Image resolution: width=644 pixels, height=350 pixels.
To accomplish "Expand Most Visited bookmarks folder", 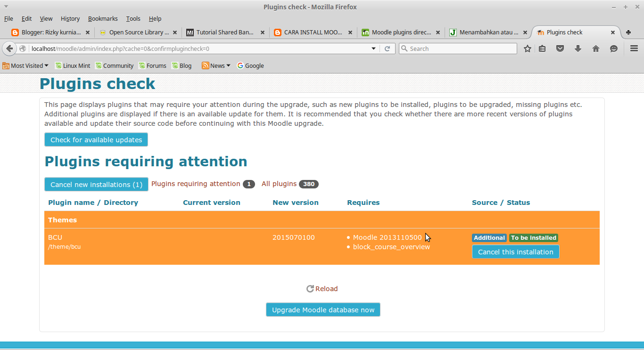I will tap(25, 66).
